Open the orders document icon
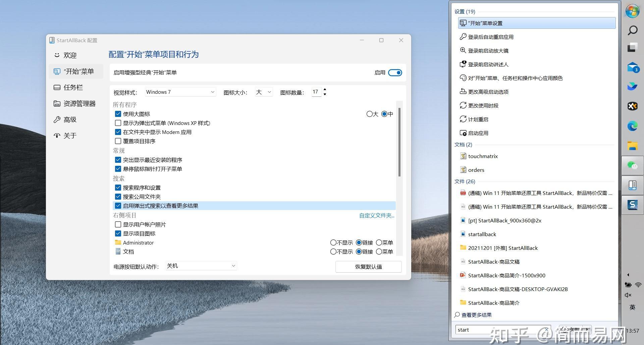This screenshot has height=345, width=644. [463, 170]
